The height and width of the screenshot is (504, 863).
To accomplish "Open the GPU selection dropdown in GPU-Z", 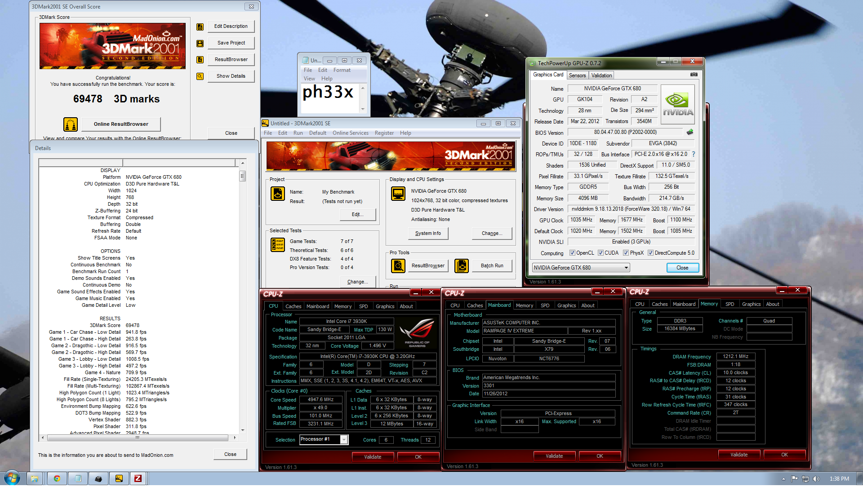I will pos(581,268).
